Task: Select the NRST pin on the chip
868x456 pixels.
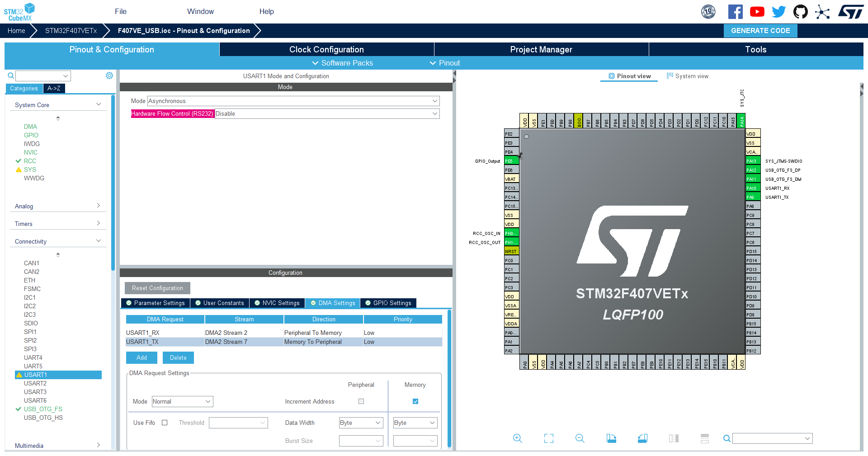Action: [511, 251]
